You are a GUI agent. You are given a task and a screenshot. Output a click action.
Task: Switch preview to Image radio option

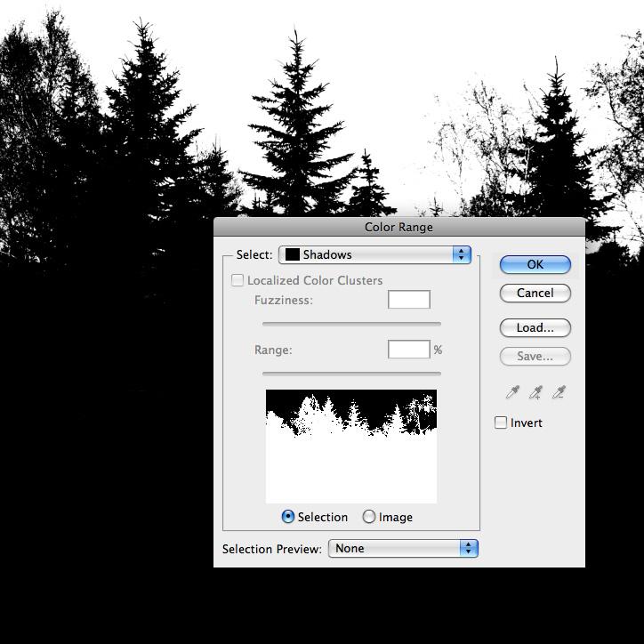(369, 517)
